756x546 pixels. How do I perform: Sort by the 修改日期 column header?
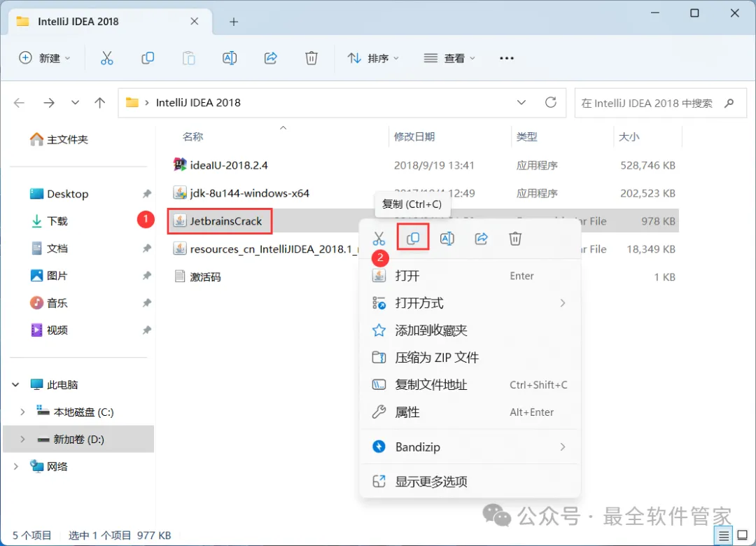pyautogui.click(x=414, y=137)
